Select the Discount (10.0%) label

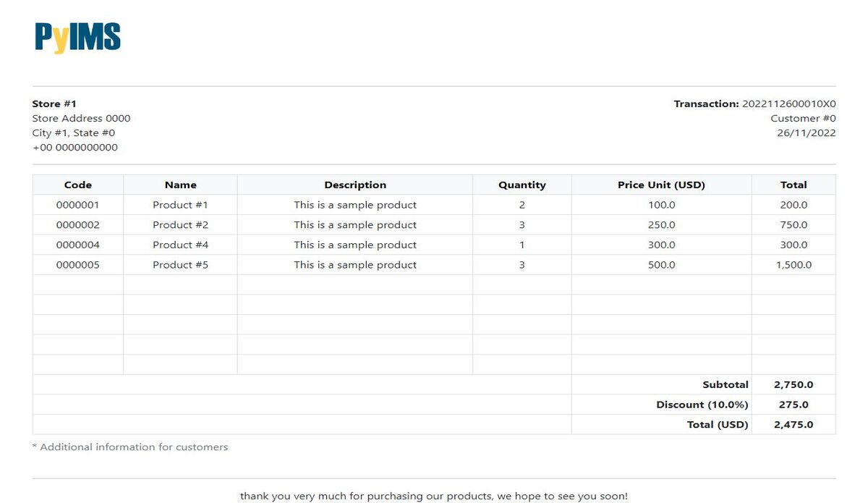702,405
